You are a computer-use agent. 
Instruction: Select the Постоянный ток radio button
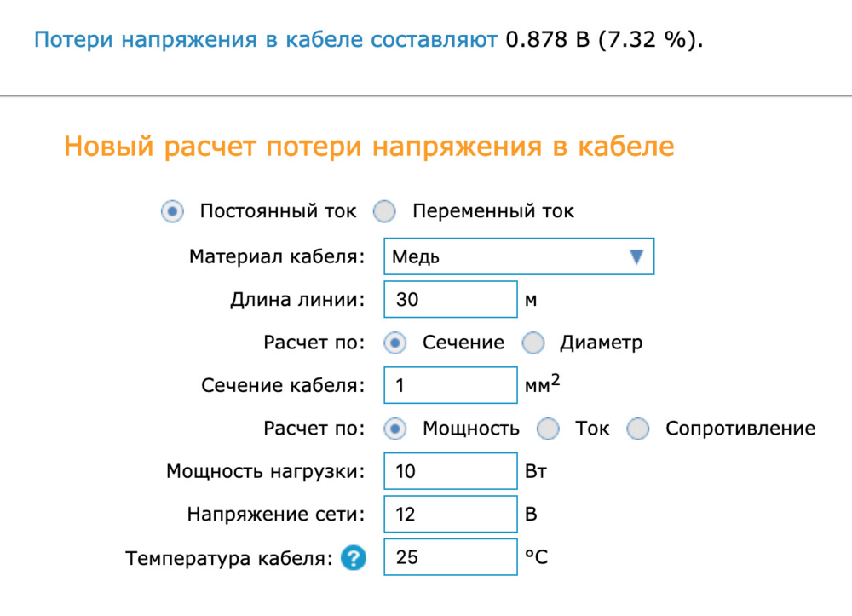(173, 211)
